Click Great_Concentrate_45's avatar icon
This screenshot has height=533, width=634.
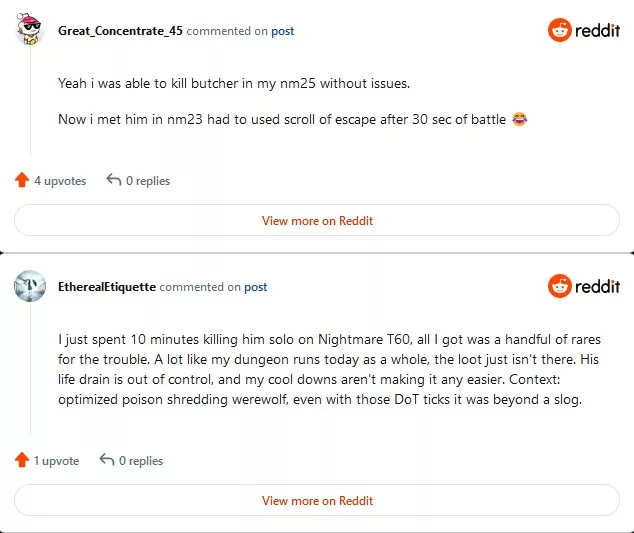[30, 28]
